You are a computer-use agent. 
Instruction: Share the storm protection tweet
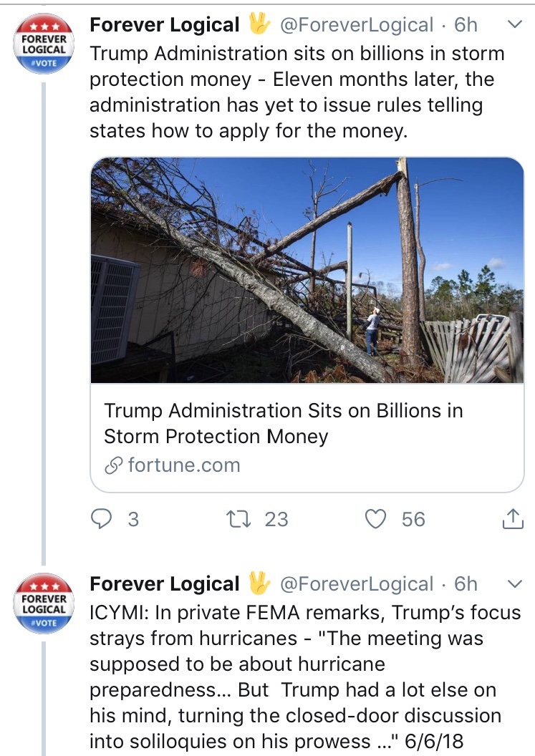click(x=513, y=519)
